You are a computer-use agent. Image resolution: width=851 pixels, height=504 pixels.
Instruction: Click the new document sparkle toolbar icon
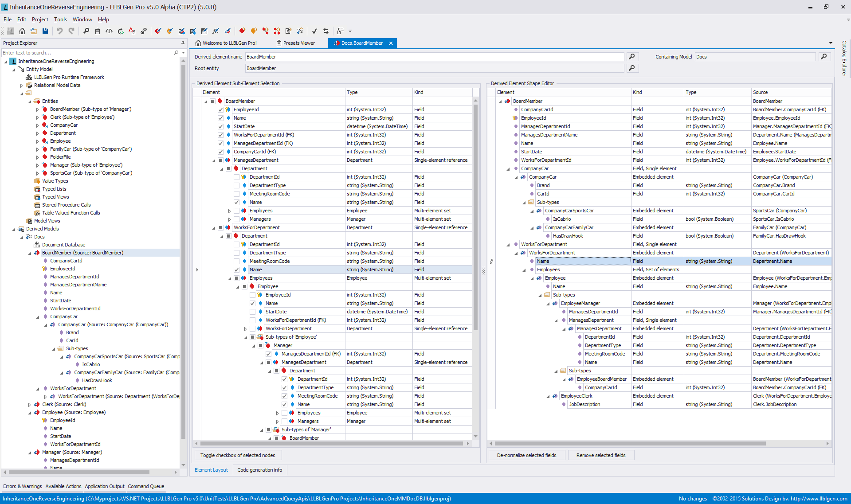(x=288, y=31)
